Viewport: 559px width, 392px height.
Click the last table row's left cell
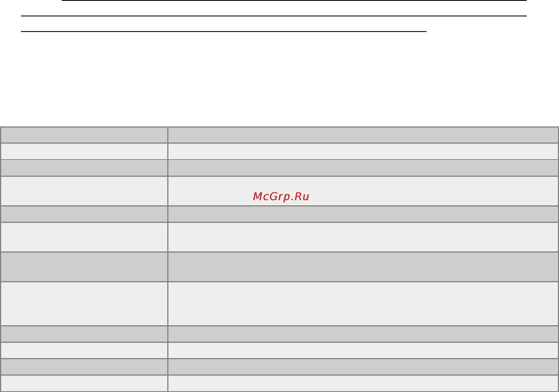(x=84, y=383)
